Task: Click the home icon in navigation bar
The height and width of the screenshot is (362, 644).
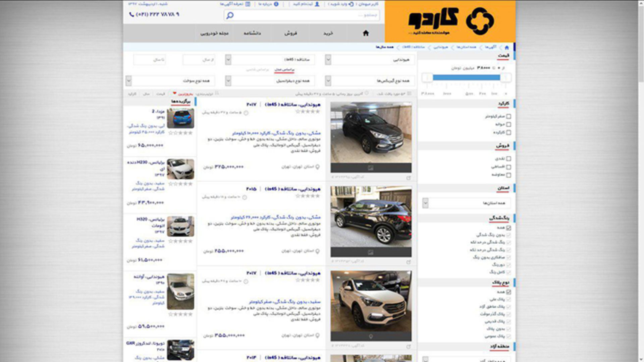Action: click(366, 33)
